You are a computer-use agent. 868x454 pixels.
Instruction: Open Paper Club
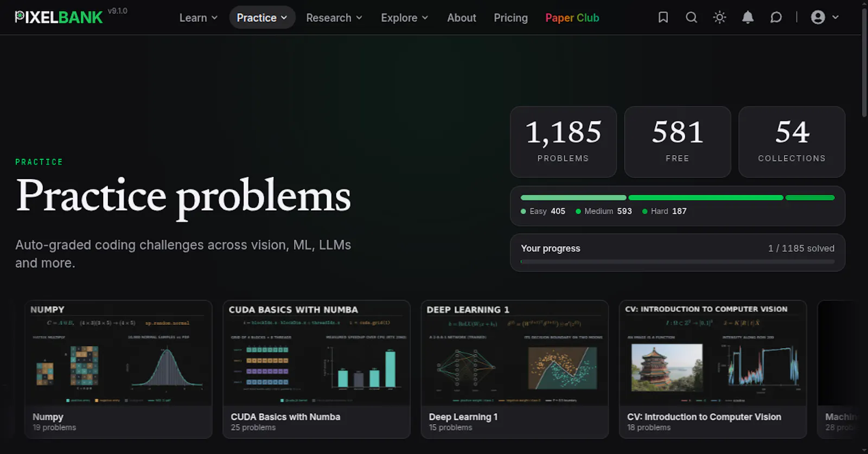click(572, 17)
